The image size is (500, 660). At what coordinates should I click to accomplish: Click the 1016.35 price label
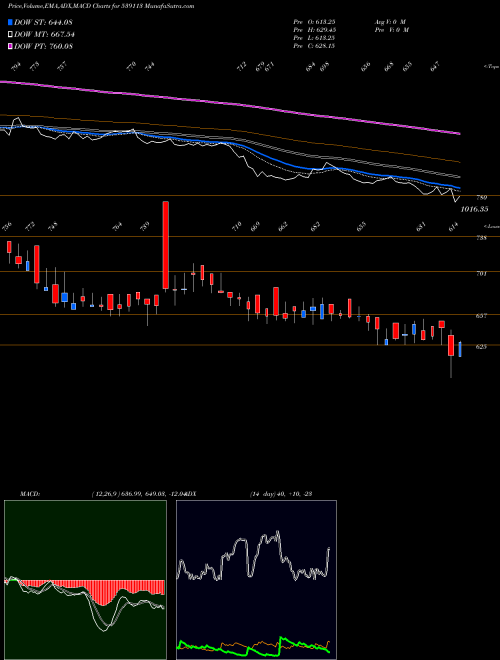click(474, 209)
